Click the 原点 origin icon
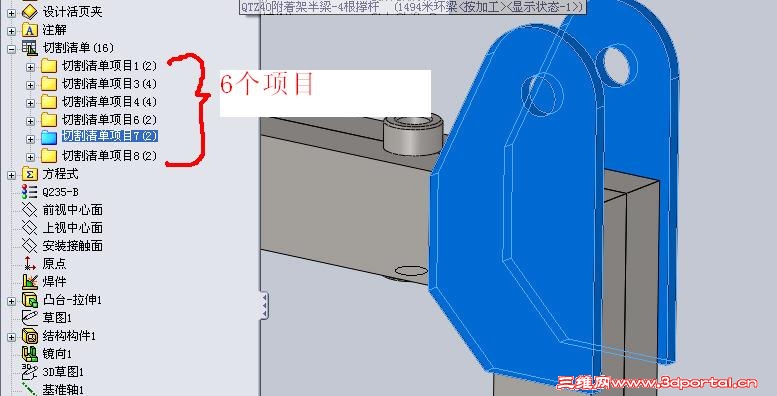This screenshot has width=777, height=396. point(30,263)
